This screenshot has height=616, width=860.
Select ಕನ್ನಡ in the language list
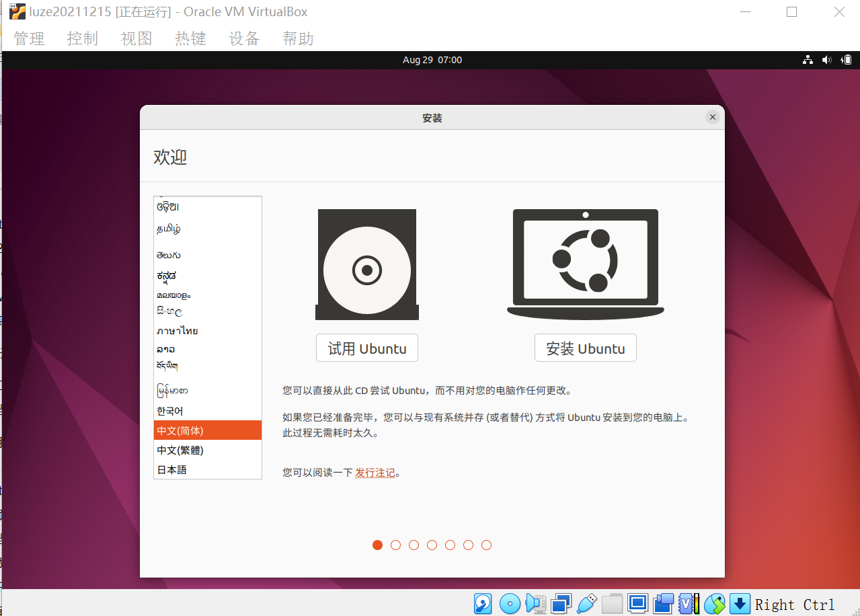tap(208, 276)
